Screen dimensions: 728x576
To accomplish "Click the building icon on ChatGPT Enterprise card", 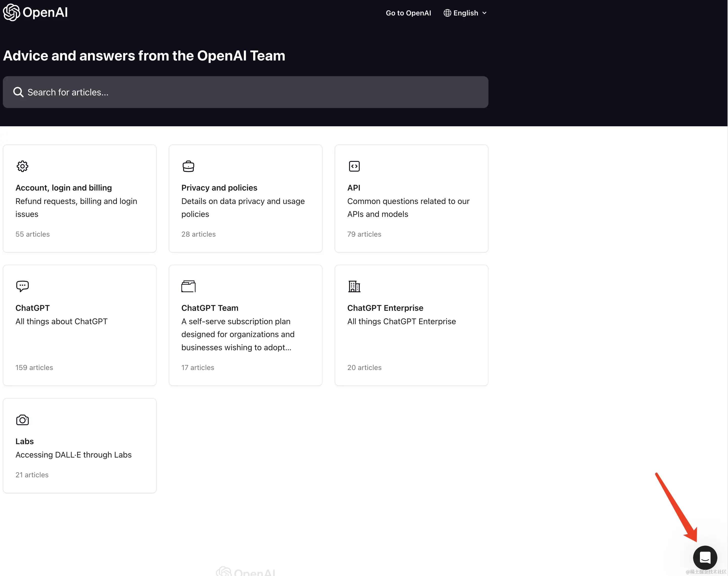I will click(x=354, y=286).
